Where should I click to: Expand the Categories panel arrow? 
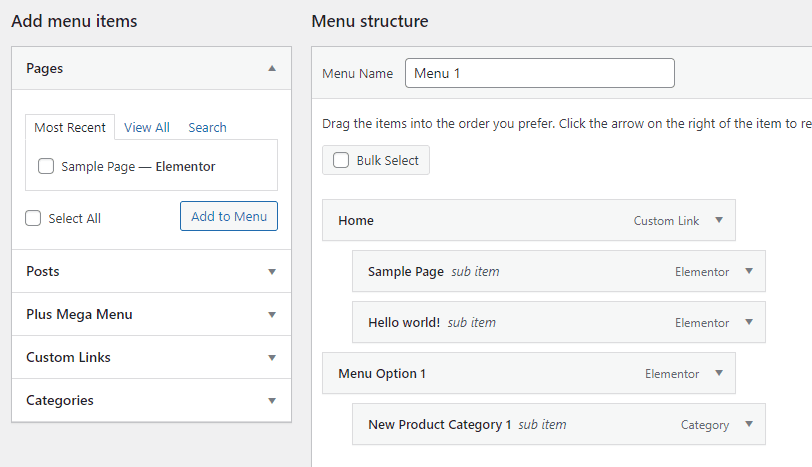272,401
